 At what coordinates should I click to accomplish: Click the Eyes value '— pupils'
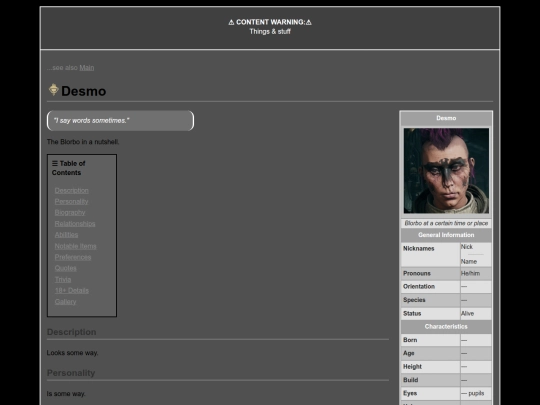click(472, 393)
